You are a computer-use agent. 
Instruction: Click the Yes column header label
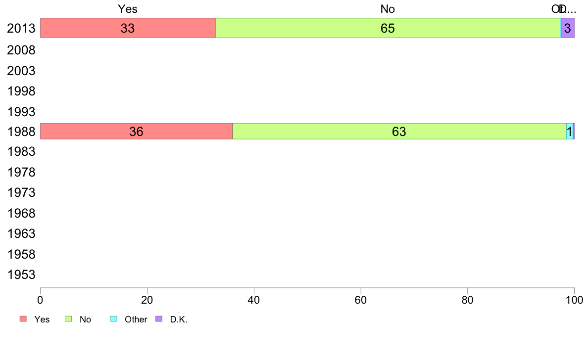point(128,9)
